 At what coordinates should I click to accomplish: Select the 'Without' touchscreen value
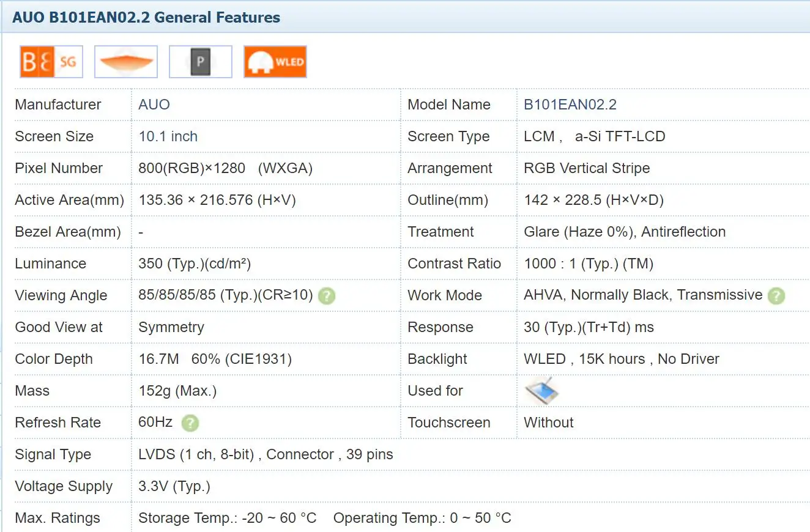tap(549, 423)
